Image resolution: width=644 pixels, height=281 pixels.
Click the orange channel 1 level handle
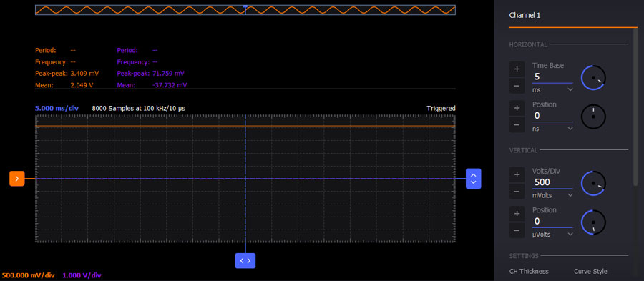tap(17, 179)
